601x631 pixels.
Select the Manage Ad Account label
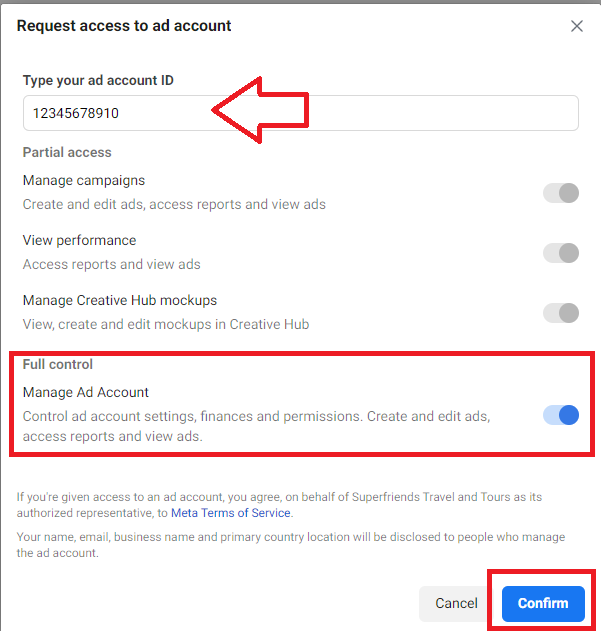click(x=86, y=392)
